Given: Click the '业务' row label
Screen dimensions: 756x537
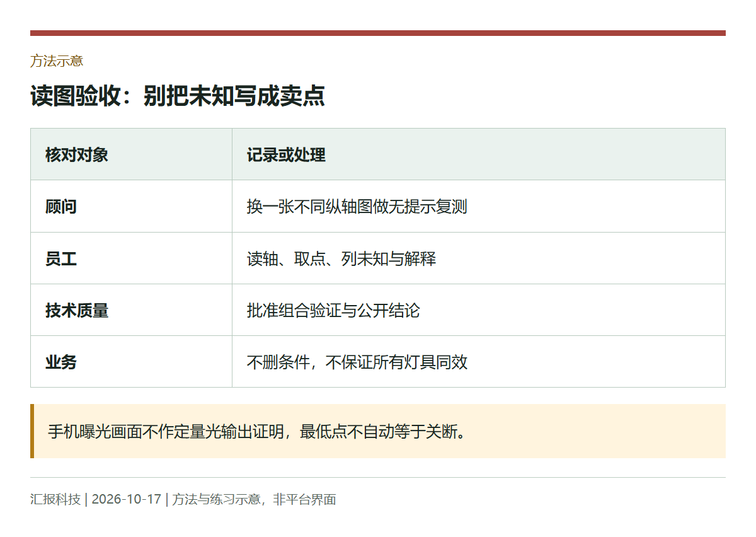Looking at the screenshot, I should pyautogui.click(x=61, y=362).
